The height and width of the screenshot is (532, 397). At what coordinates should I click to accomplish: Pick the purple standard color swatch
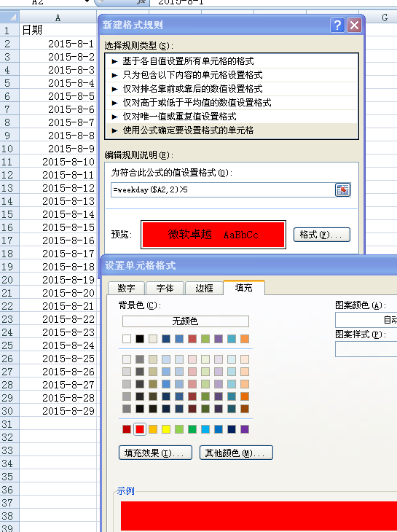(x=245, y=429)
